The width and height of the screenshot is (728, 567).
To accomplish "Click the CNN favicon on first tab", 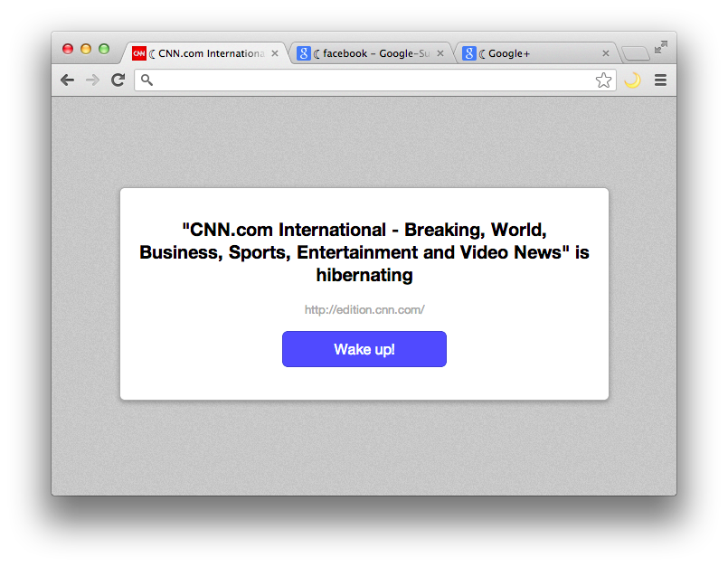I will [139, 53].
